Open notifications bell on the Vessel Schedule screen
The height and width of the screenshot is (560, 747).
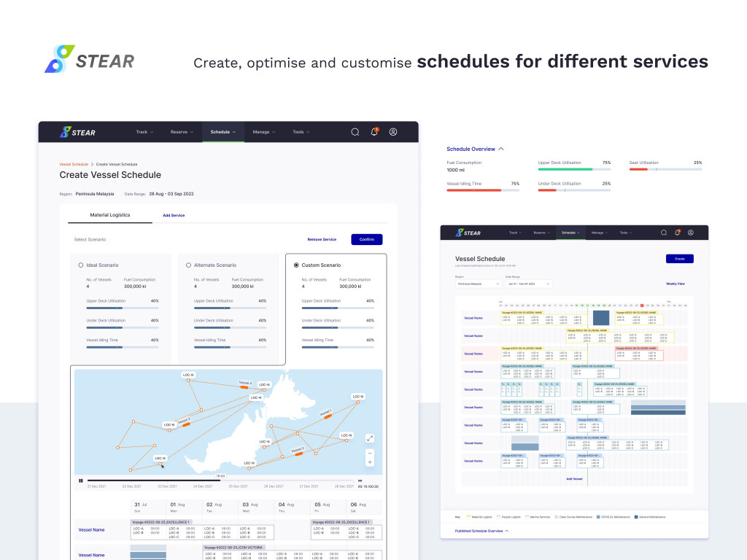[x=677, y=233]
